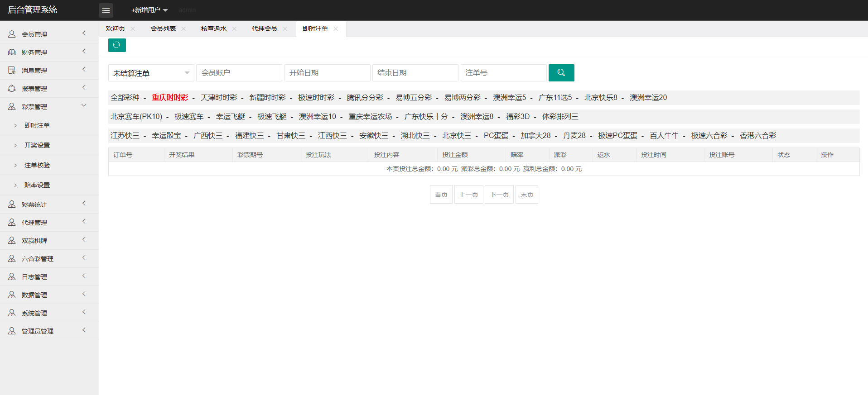Click the 首页 pagination button
Image resolution: width=868 pixels, height=395 pixels.
[441, 195]
